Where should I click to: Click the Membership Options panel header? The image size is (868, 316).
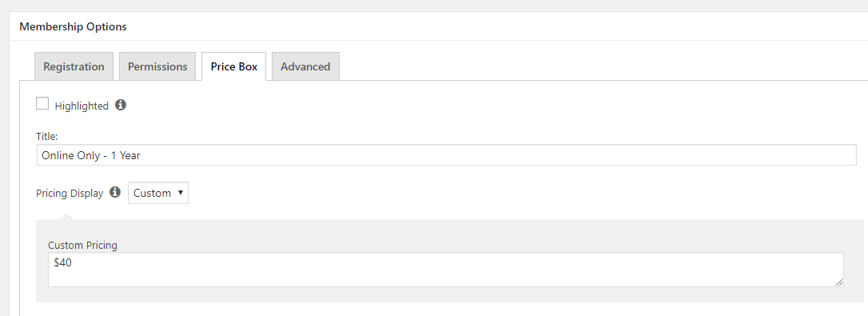73,26
